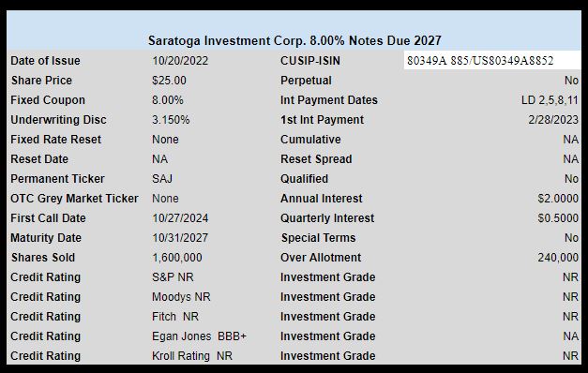
Task: Click the Permanent Ticker SAJ value
Action: point(162,178)
